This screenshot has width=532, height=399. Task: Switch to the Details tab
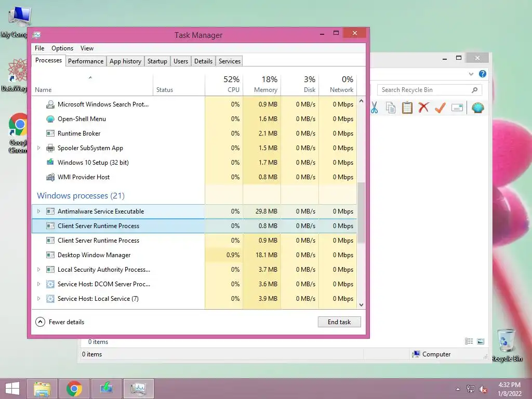coord(203,61)
